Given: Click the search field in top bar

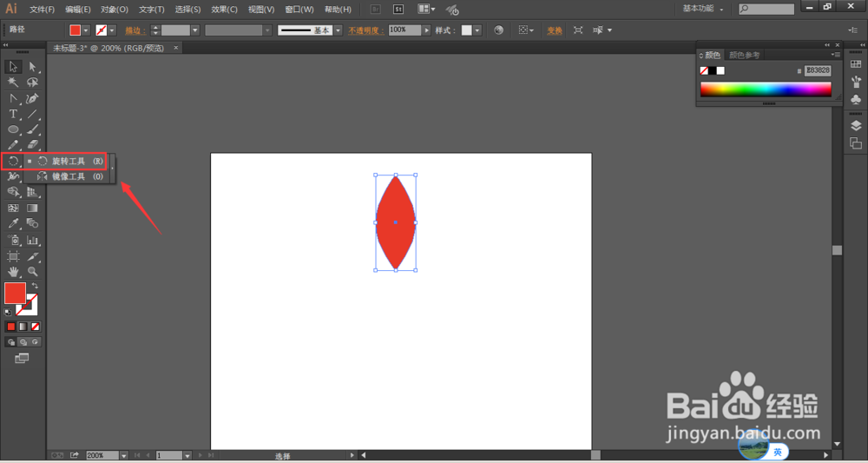Looking at the screenshot, I should pyautogui.click(x=766, y=10).
